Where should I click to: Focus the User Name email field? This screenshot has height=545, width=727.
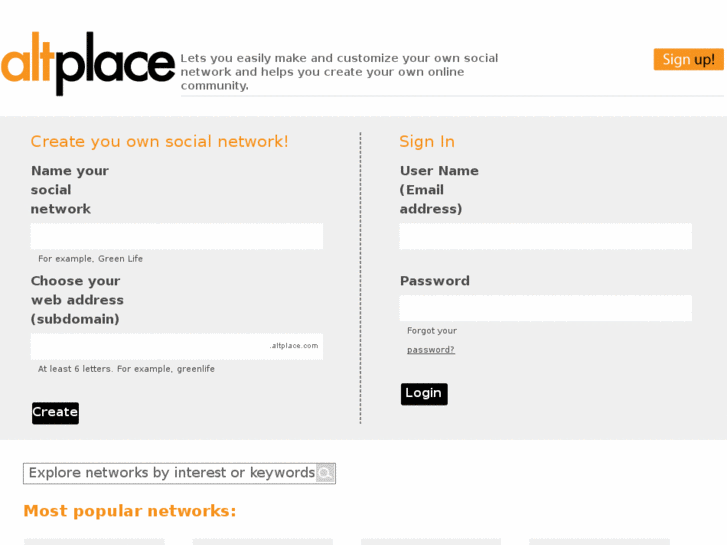point(545,237)
